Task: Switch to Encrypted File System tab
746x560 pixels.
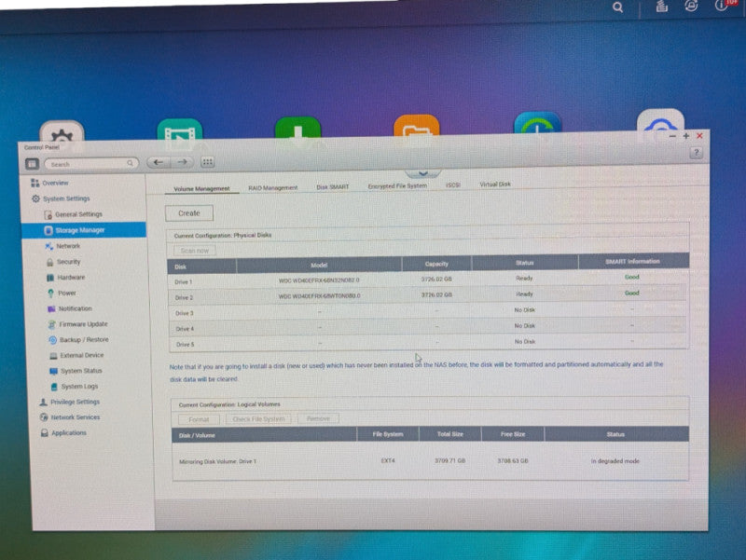Action: (x=397, y=185)
